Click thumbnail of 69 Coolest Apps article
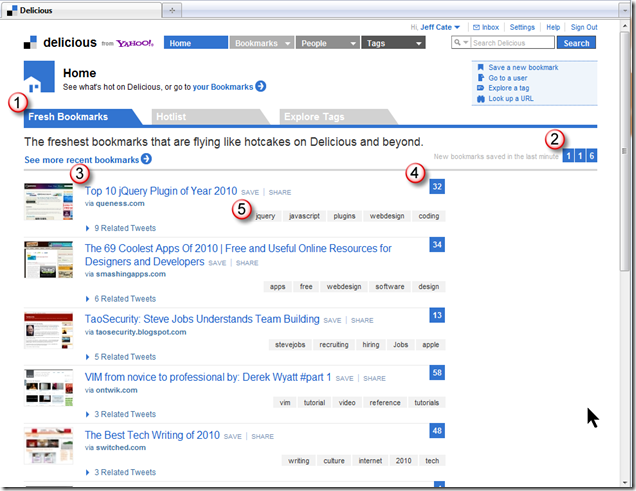The height and width of the screenshot is (491, 636). coord(48,259)
